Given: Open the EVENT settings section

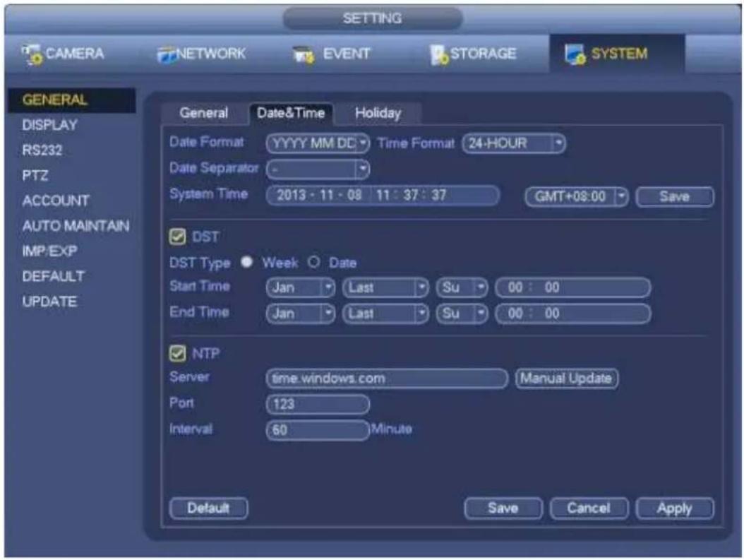Looking at the screenshot, I should point(331,54).
